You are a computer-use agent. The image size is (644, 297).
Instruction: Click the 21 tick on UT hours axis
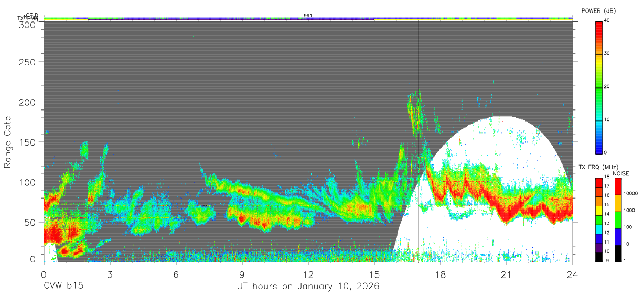pos(506,274)
